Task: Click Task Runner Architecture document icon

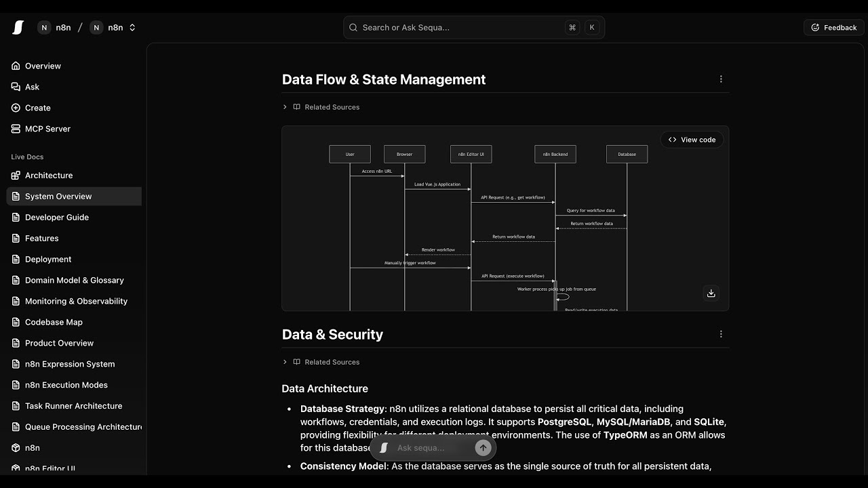Action: (16, 407)
